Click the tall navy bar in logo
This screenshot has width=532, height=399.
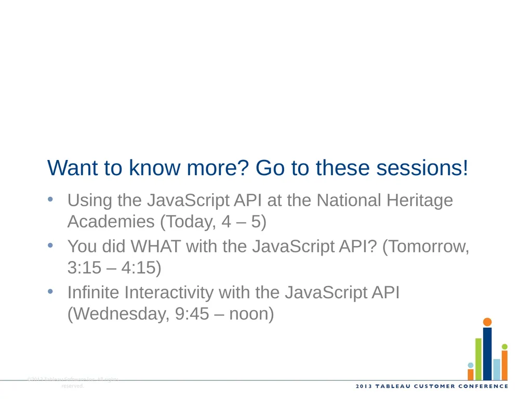[x=487, y=354]
